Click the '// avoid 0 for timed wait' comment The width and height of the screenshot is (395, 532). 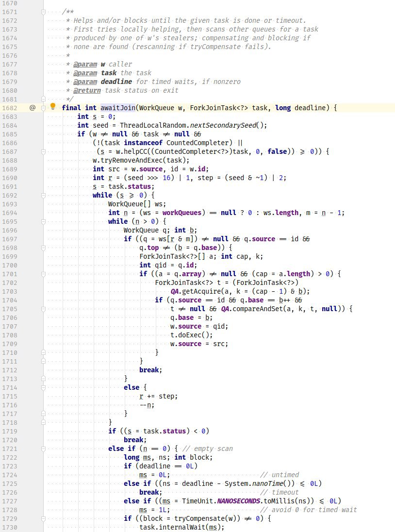coord(309,510)
